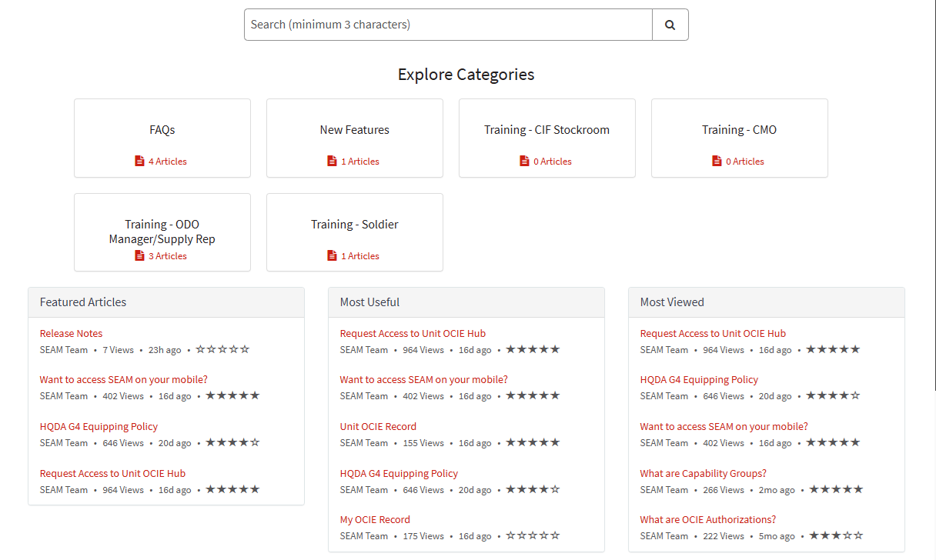Click document icon in Training - CIF Stockroom
The height and width of the screenshot is (560, 936).
click(x=524, y=162)
